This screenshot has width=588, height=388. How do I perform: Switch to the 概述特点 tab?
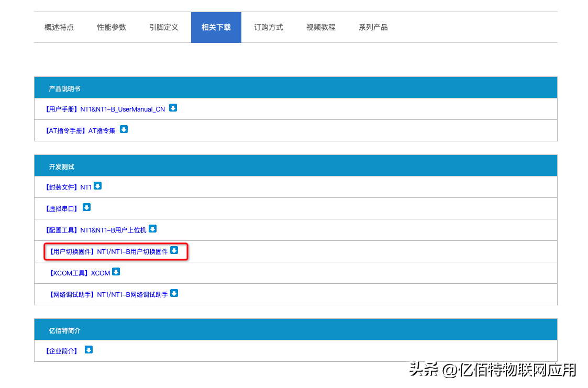59,27
